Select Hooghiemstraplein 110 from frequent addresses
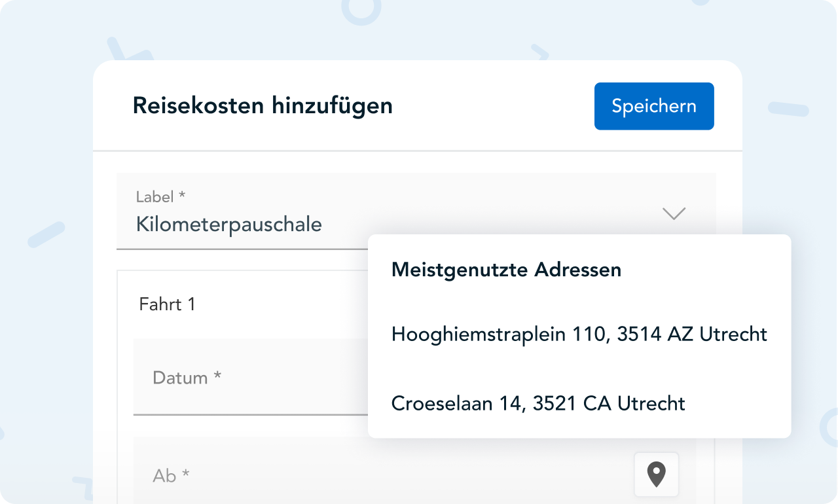838x504 pixels. [579, 334]
